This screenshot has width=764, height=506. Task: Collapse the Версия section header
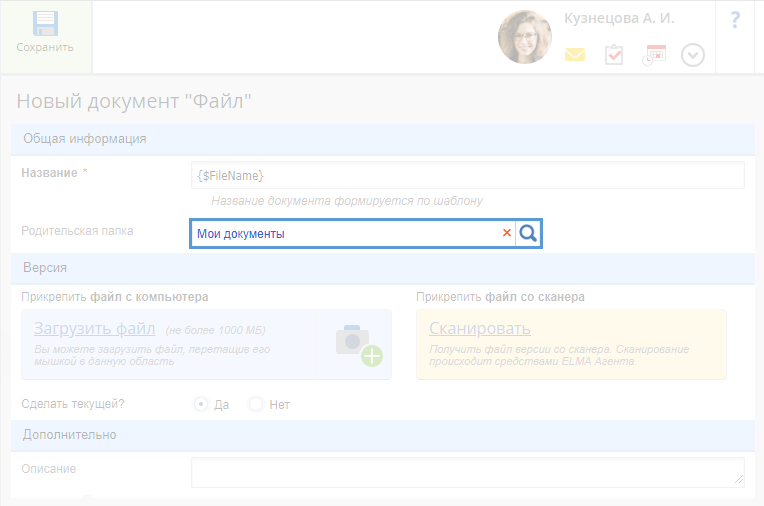click(x=45, y=268)
